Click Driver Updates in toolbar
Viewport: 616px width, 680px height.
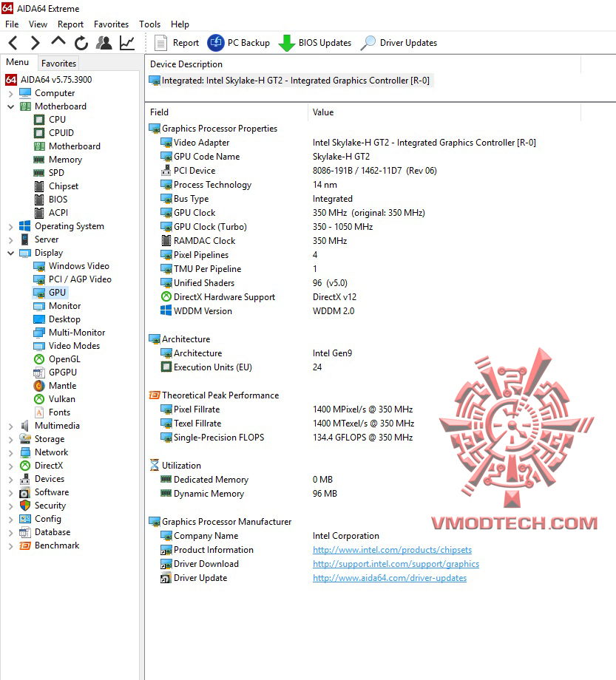pyautogui.click(x=399, y=43)
